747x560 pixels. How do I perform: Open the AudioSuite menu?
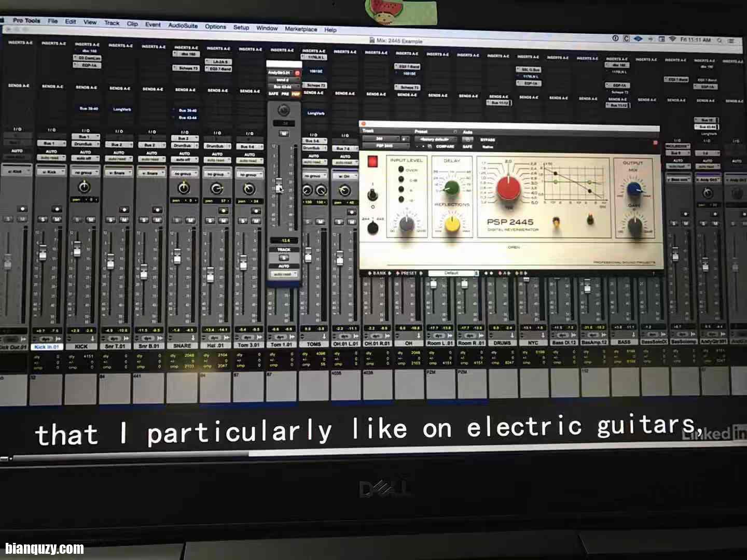click(x=183, y=25)
